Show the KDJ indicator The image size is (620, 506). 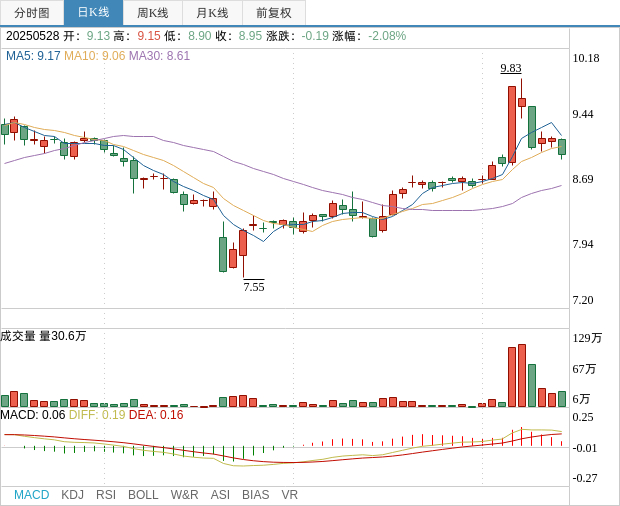[x=72, y=495]
